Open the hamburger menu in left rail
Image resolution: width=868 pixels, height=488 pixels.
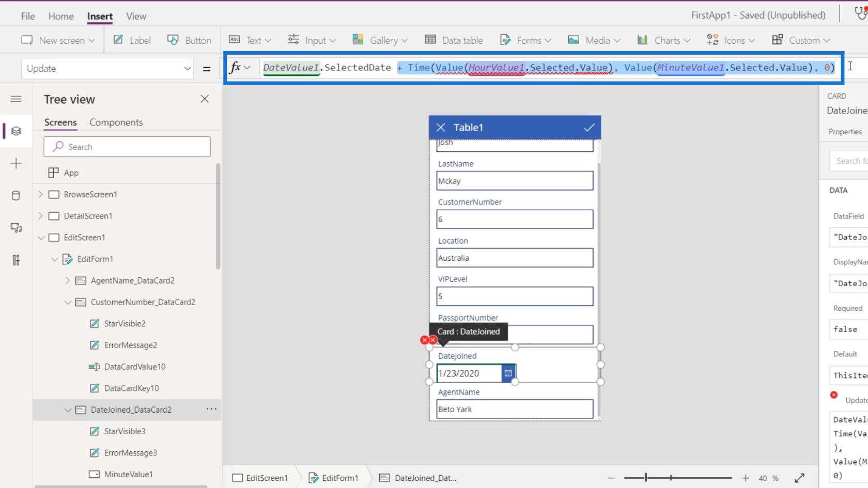(16, 99)
